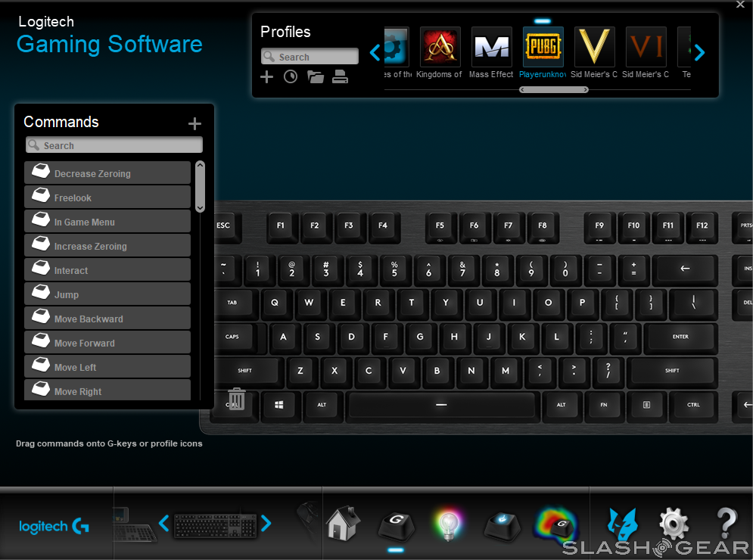Open the lighting settings bulb icon

449,524
